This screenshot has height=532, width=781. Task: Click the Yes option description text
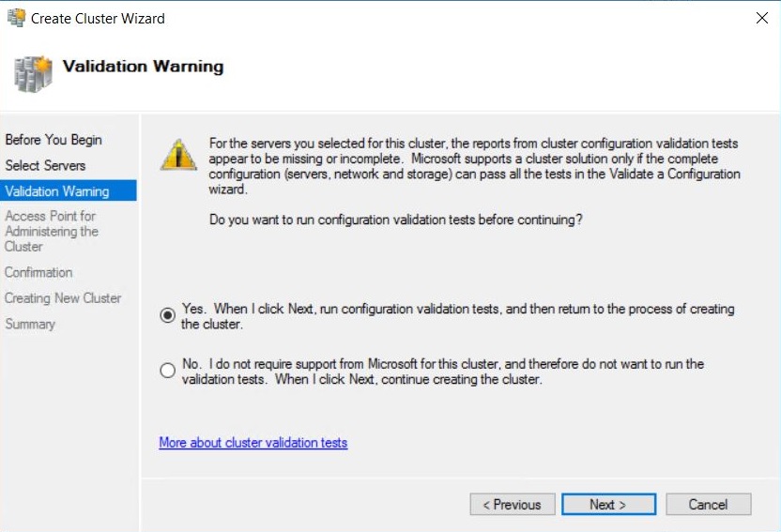pyautogui.click(x=458, y=316)
